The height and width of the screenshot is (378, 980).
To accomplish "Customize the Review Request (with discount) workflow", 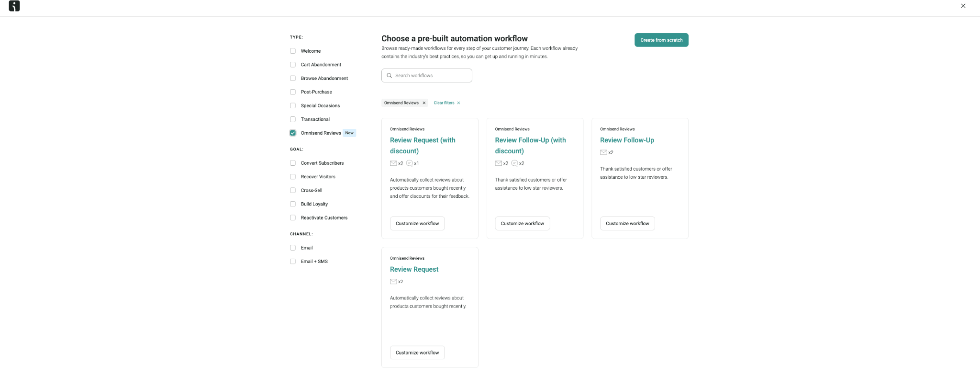I will (x=417, y=224).
